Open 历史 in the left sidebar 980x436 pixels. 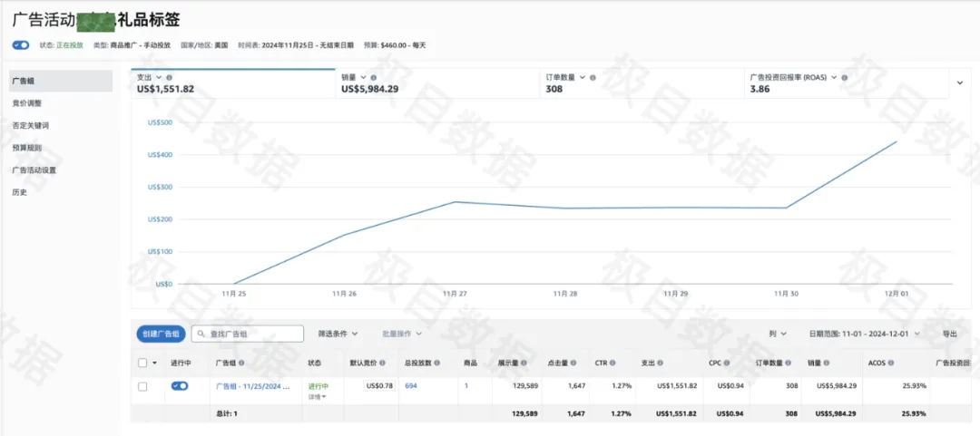pyautogui.click(x=19, y=192)
